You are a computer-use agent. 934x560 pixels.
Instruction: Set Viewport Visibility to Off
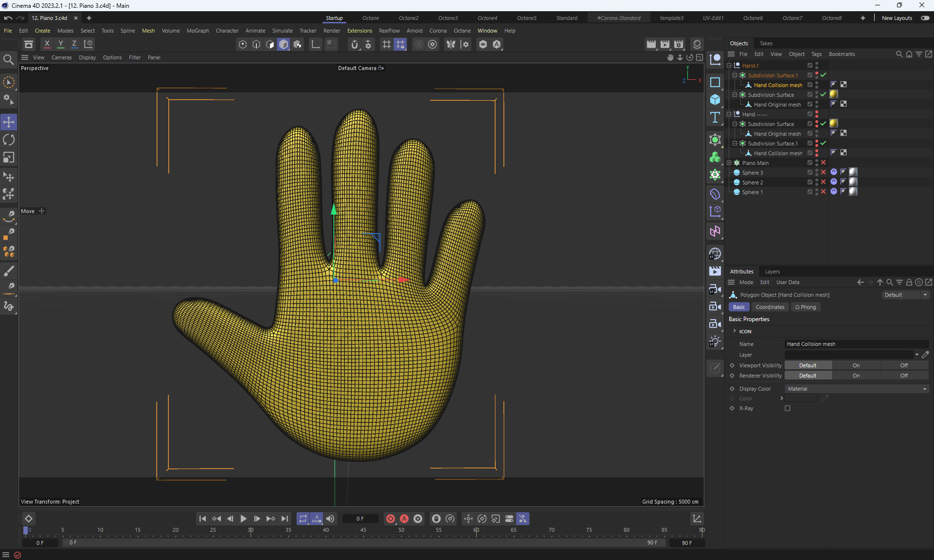(x=903, y=365)
